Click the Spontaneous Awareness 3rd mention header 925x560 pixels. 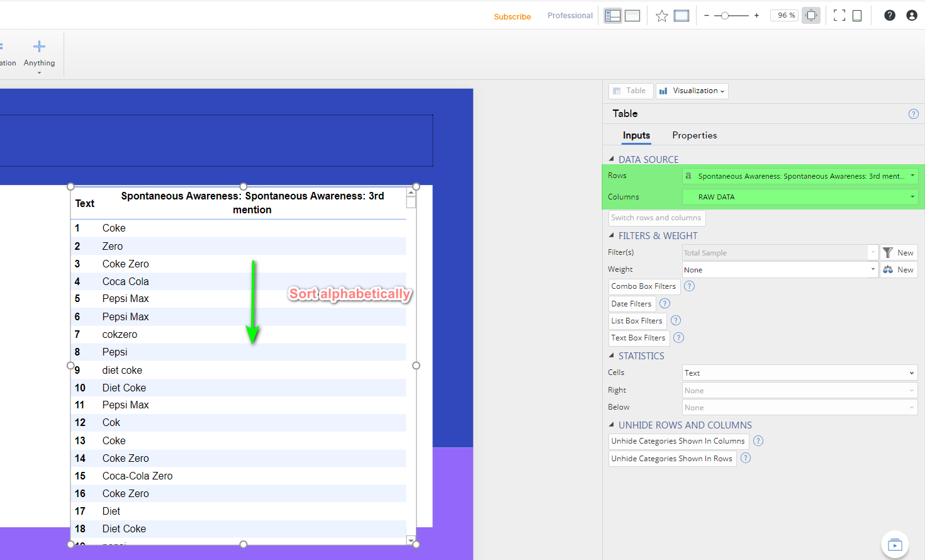tap(252, 203)
